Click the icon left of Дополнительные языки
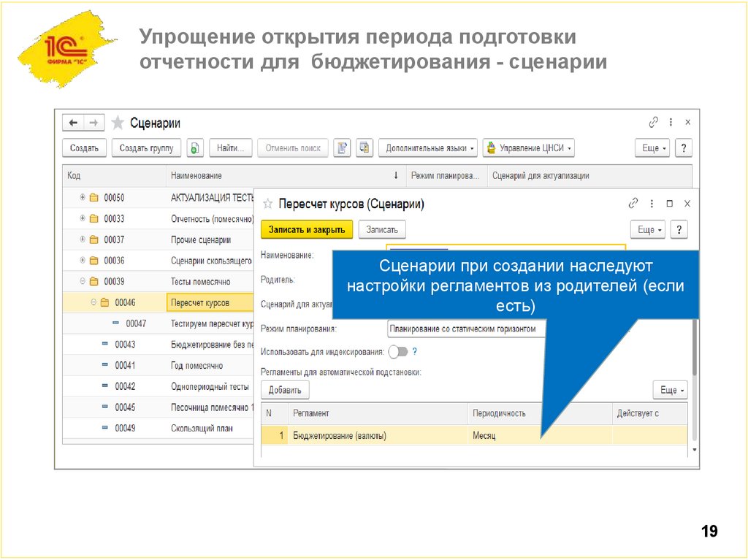 coord(365,147)
